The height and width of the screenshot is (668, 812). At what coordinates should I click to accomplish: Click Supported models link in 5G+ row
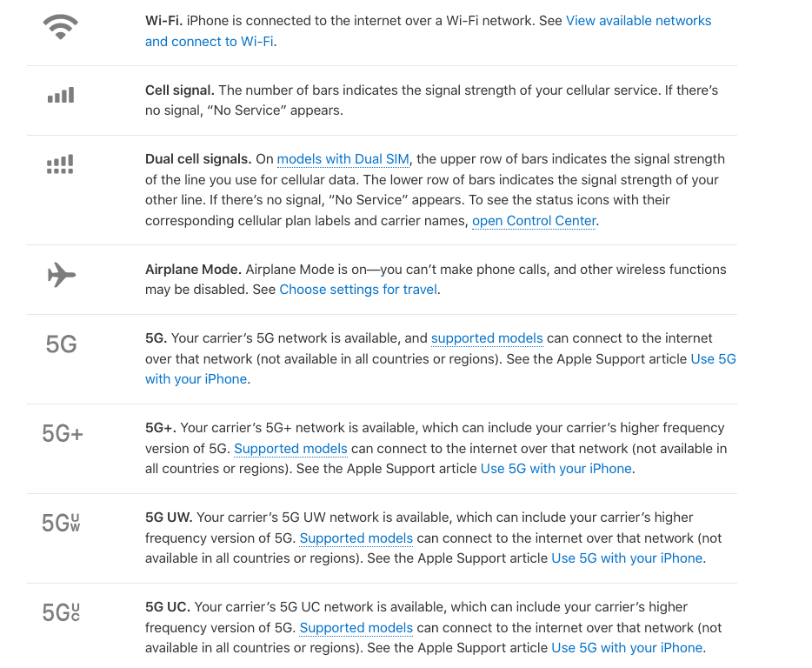tap(290, 449)
